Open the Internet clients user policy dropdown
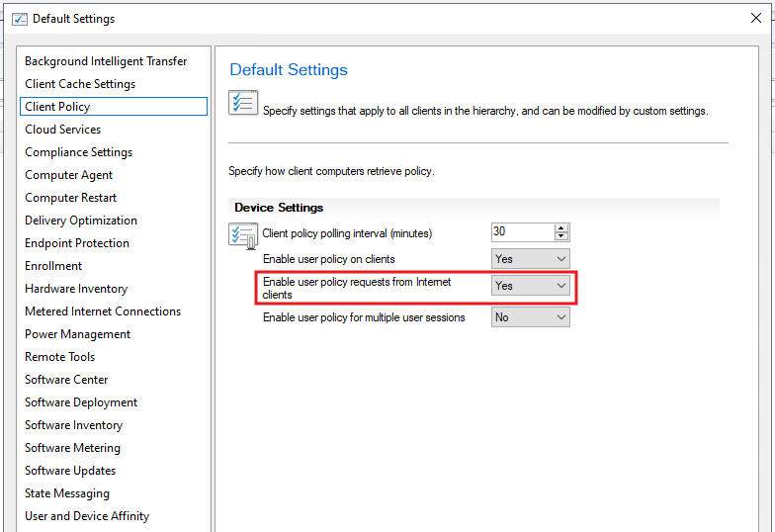This screenshot has width=775, height=532. coord(531,286)
